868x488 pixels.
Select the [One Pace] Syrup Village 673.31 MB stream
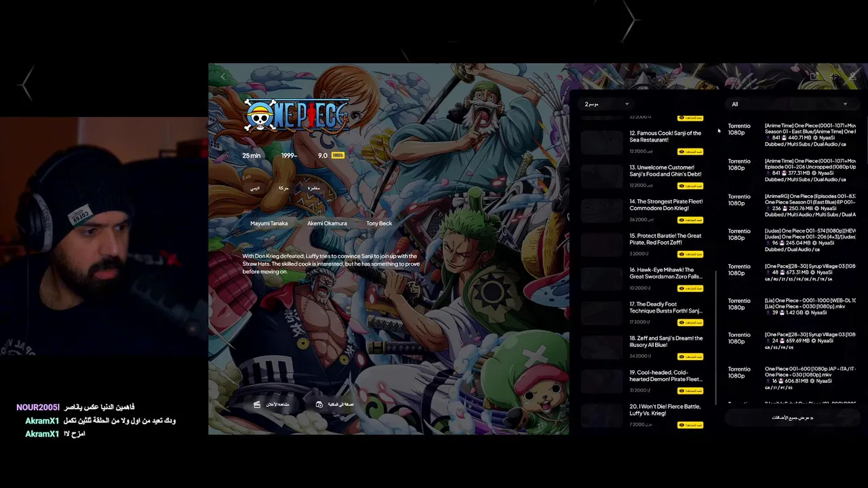(792, 272)
